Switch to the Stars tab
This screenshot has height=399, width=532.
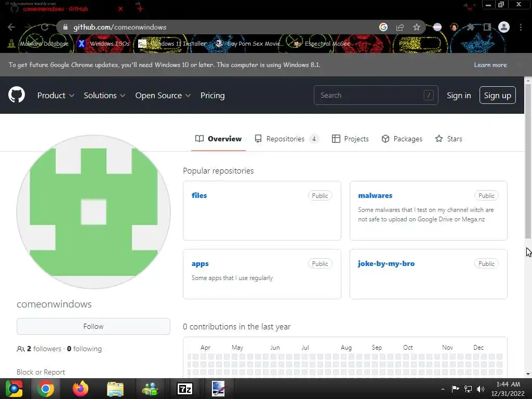[448, 139]
